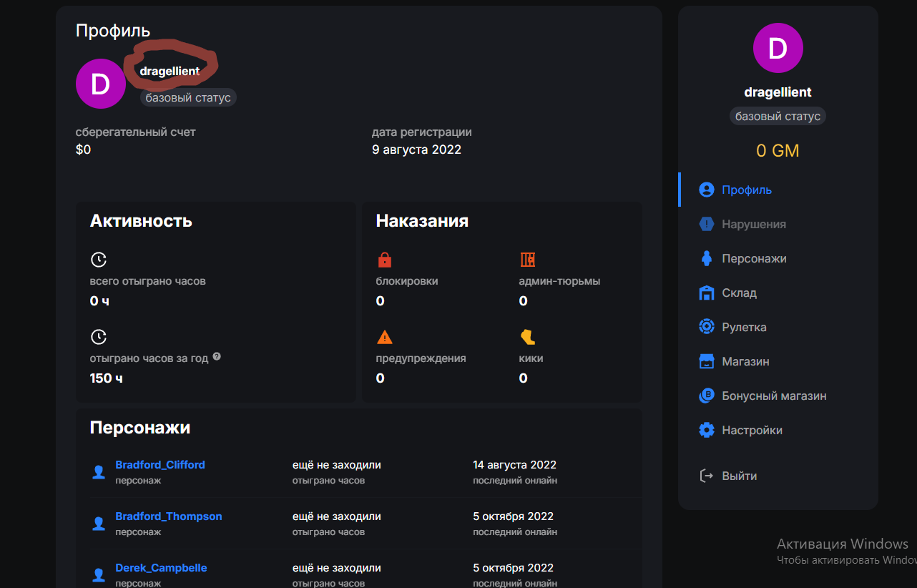Click the Настройки gear icon
Screen dimensions: 917x588
(x=707, y=430)
